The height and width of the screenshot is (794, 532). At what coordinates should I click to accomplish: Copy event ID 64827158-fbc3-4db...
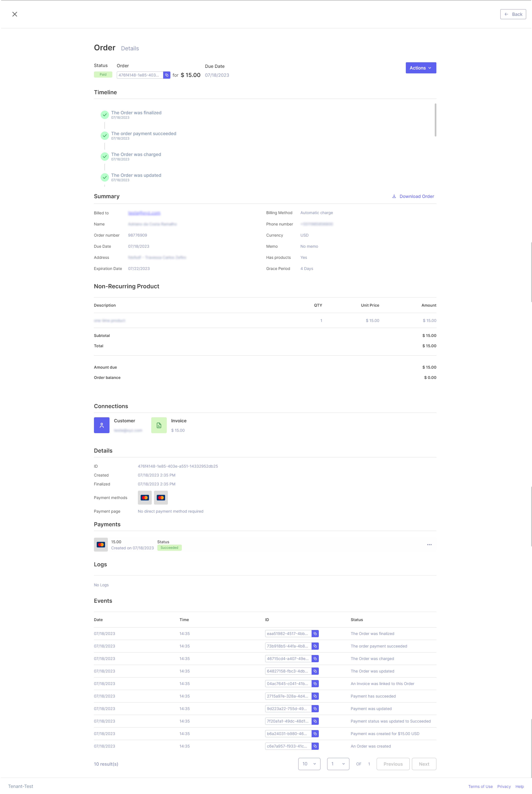click(315, 671)
